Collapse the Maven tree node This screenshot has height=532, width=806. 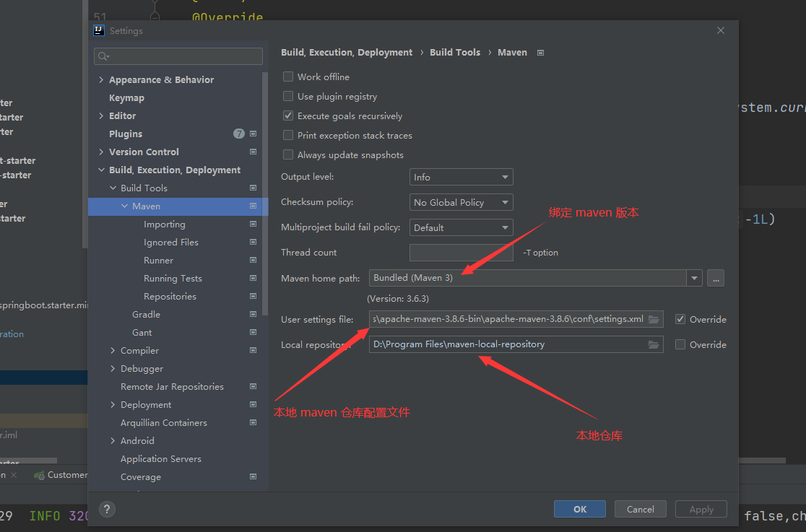(124, 206)
